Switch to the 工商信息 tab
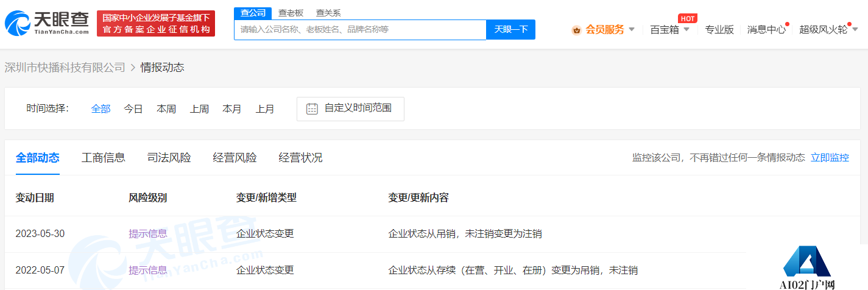The width and height of the screenshot is (868, 290). click(x=104, y=158)
